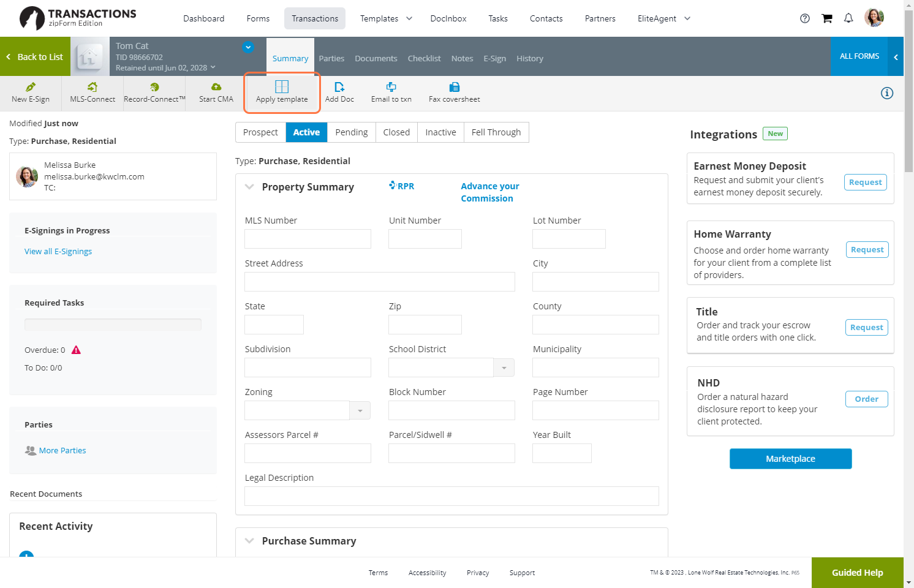Set transaction status to Active

306,132
